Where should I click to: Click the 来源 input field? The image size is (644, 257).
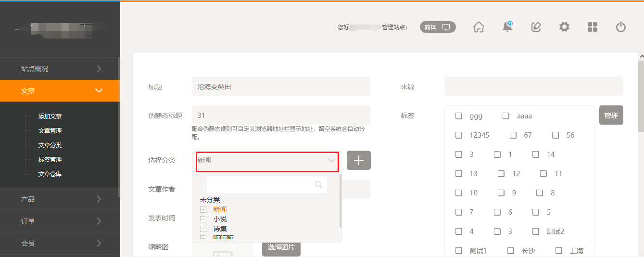click(x=533, y=87)
